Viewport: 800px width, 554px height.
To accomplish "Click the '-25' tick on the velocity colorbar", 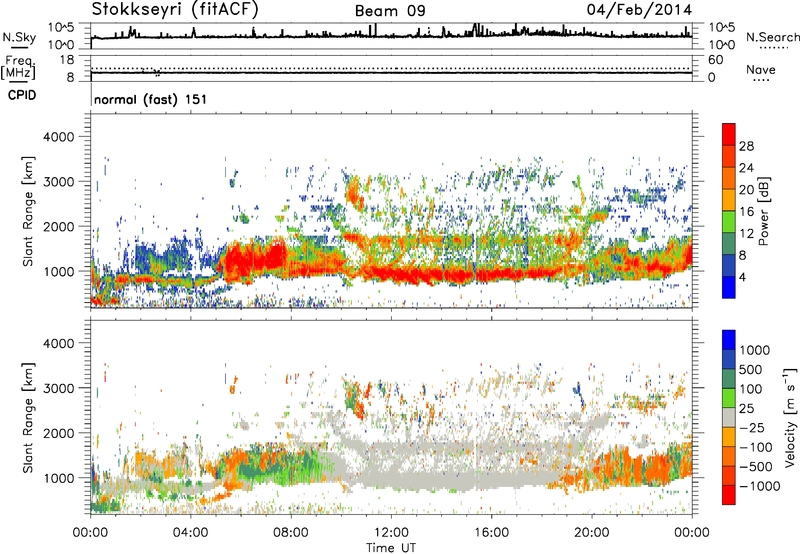I will [x=752, y=428].
